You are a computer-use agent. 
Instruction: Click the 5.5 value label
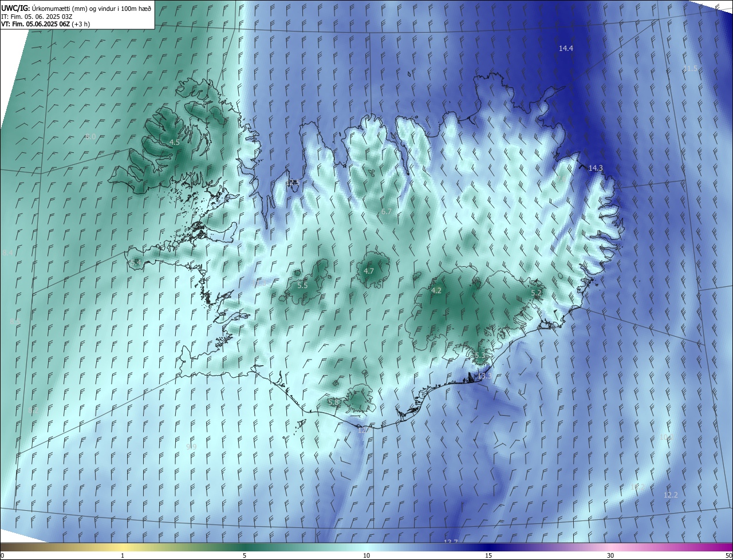tap(302, 285)
